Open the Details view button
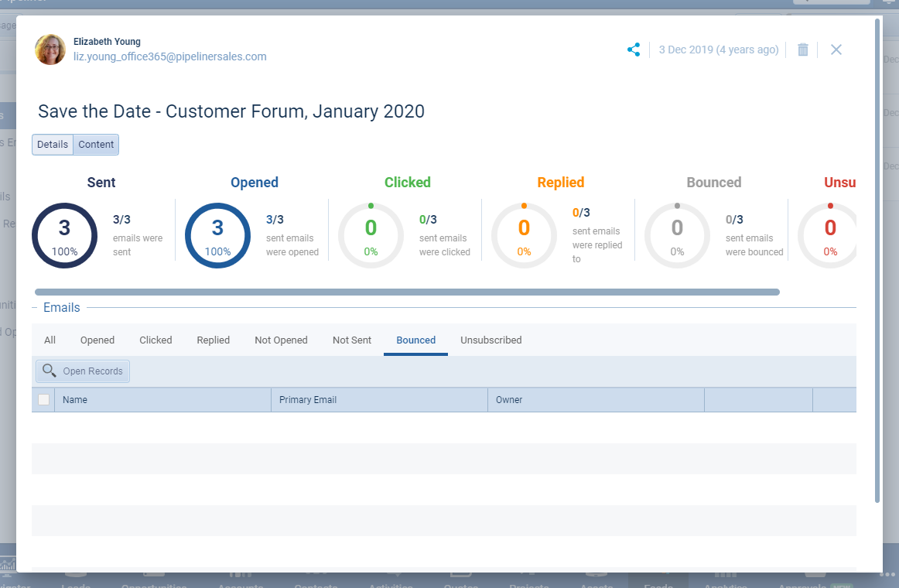Image resolution: width=899 pixels, height=588 pixels. (x=53, y=145)
